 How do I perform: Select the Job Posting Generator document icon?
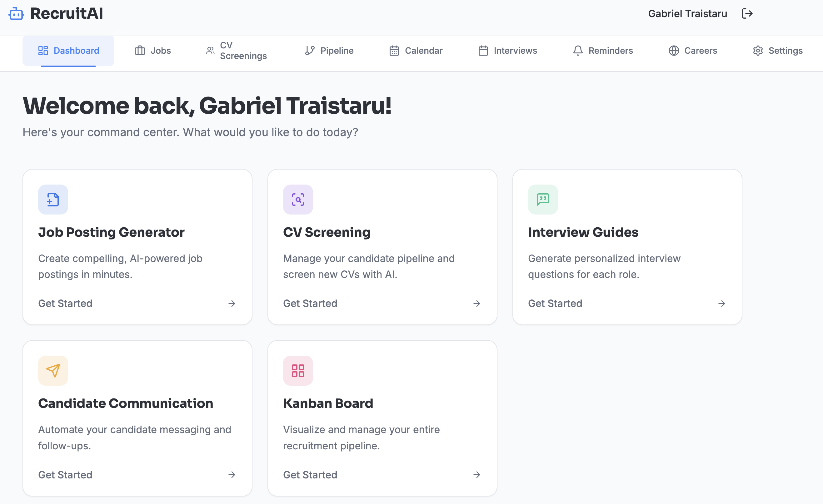pos(53,199)
